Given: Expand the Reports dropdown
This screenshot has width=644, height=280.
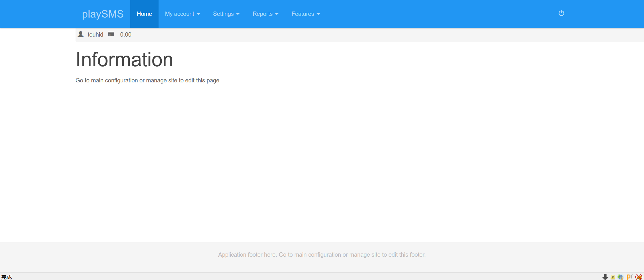Looking at the screenshot, I should (265, 14).
